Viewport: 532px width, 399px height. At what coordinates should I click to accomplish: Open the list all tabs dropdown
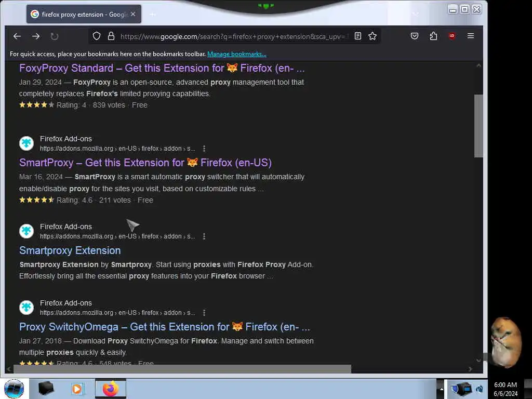416,14
